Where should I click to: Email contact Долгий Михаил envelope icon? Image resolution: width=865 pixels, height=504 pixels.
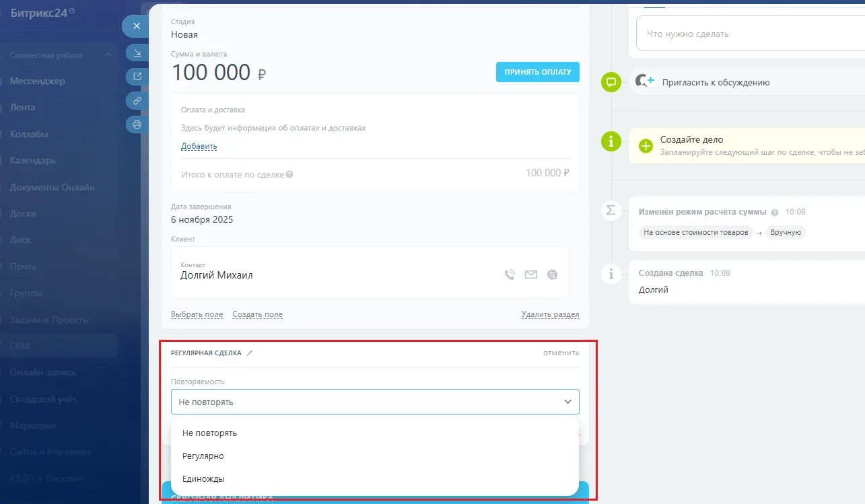point(531,275)
